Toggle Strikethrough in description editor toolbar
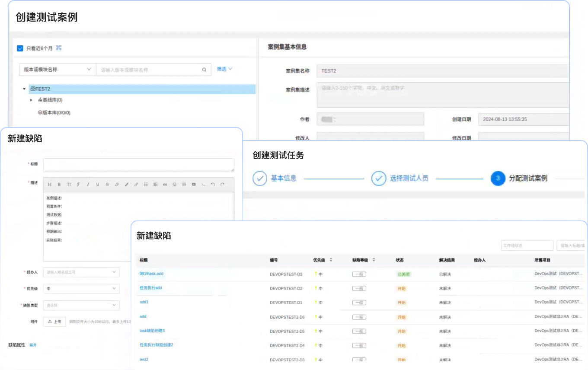Viewport: 588px width, 370px height. click(x=107, y=185)
